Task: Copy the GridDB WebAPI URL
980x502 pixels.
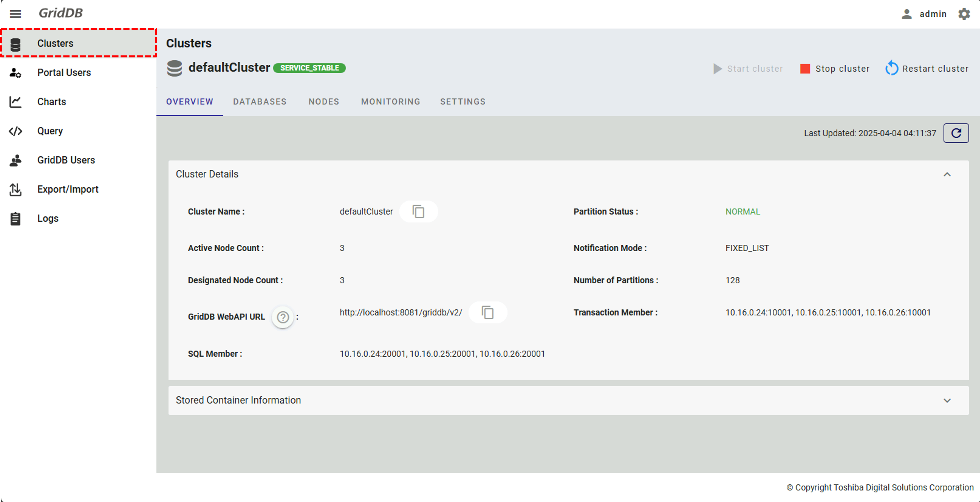Action: point(487,313)
